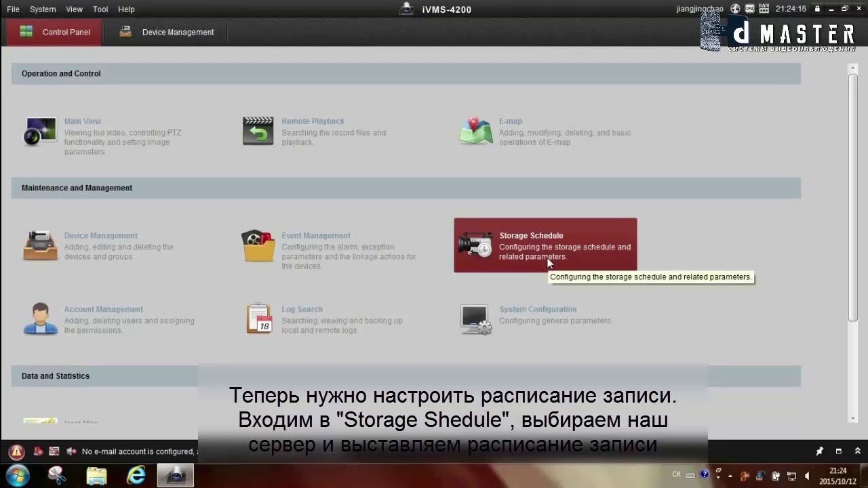Click the Maintenance and Management section header
The image size is (868, 488).
(406, 188)
